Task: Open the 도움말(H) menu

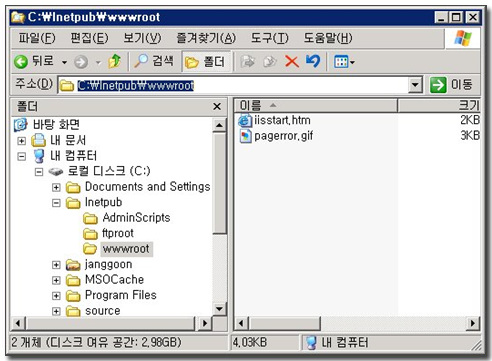Action: point(328,38)
